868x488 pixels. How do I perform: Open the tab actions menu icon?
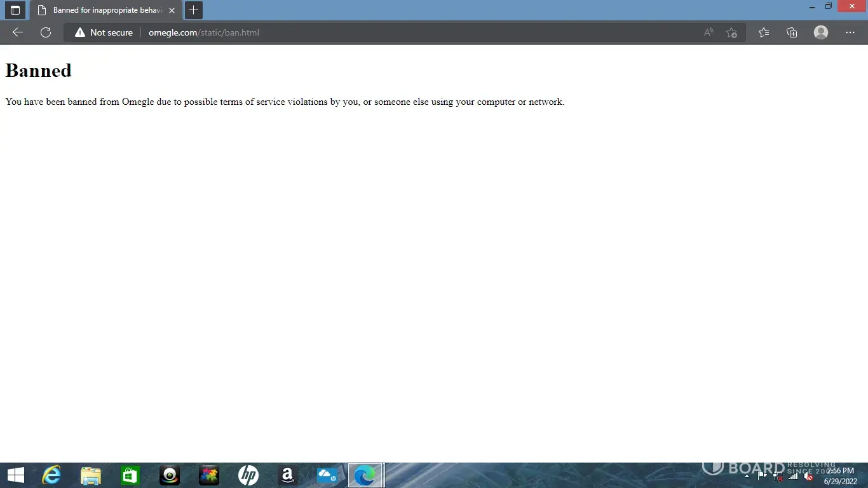point(15,10)
